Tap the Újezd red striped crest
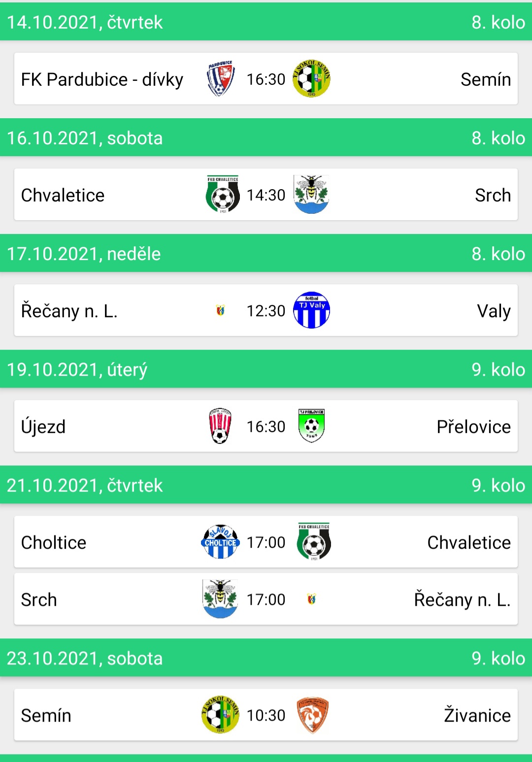This screenshot has height=762, width=532. click(220, 426)
